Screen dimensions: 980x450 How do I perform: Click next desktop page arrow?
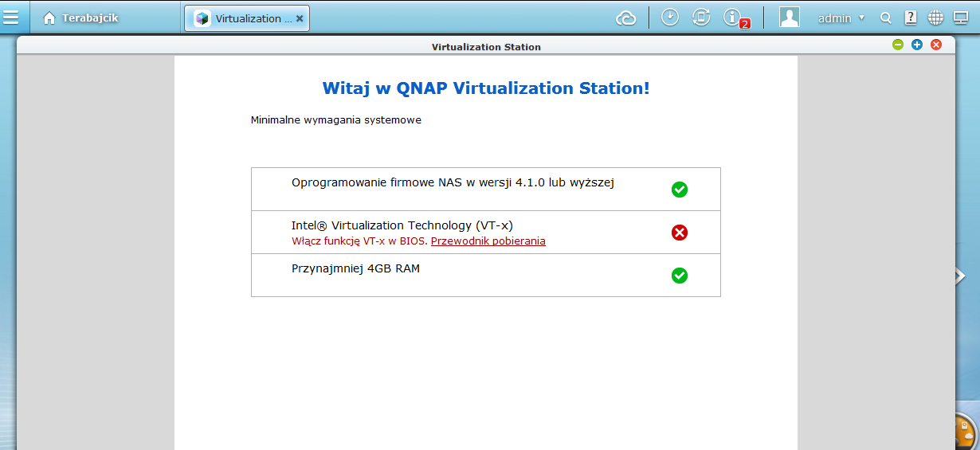point(961,276)
